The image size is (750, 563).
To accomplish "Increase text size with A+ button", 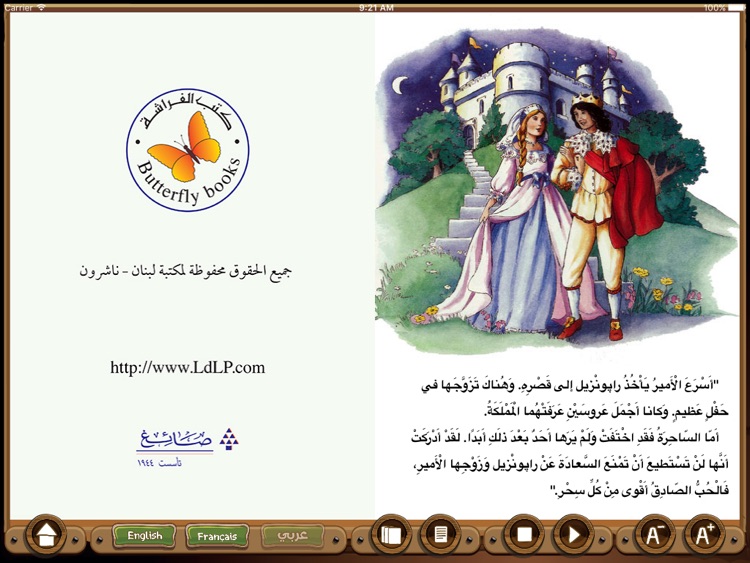I will pyautogui.click(x=704, y=535).
